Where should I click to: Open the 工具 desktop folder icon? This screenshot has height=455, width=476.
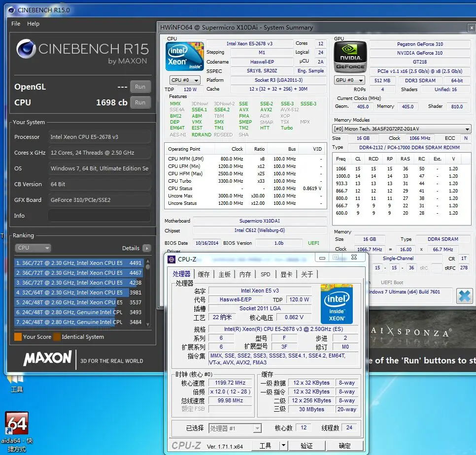(16, 384)
